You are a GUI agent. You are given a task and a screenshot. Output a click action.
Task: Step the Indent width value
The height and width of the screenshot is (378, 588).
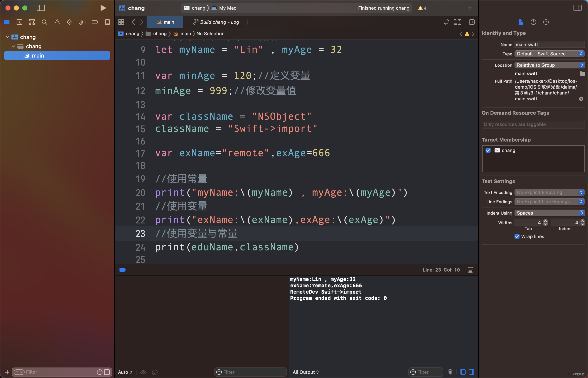pos(583,223)
